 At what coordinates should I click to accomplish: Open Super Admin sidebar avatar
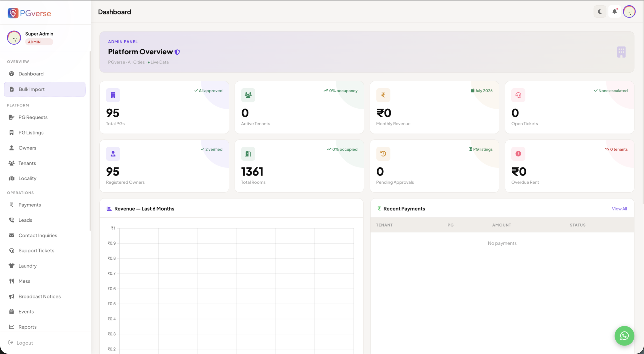tap(14, 38)
